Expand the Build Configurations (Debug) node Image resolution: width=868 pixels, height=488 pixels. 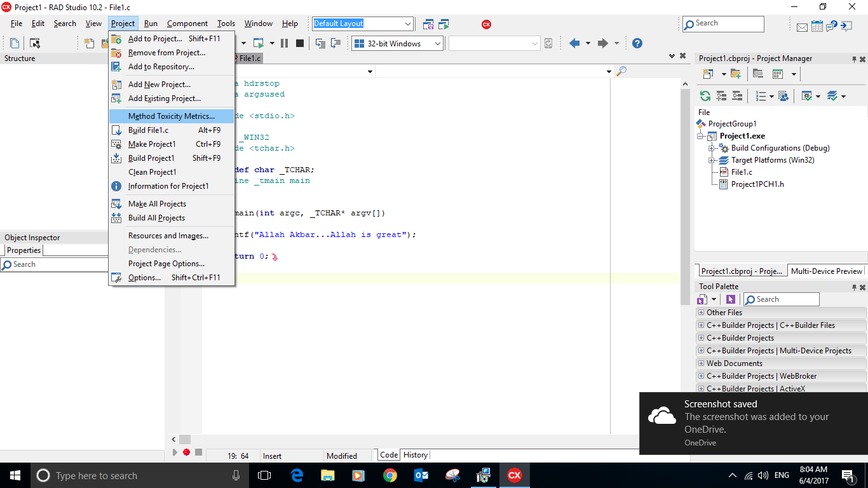coord(712,148)
